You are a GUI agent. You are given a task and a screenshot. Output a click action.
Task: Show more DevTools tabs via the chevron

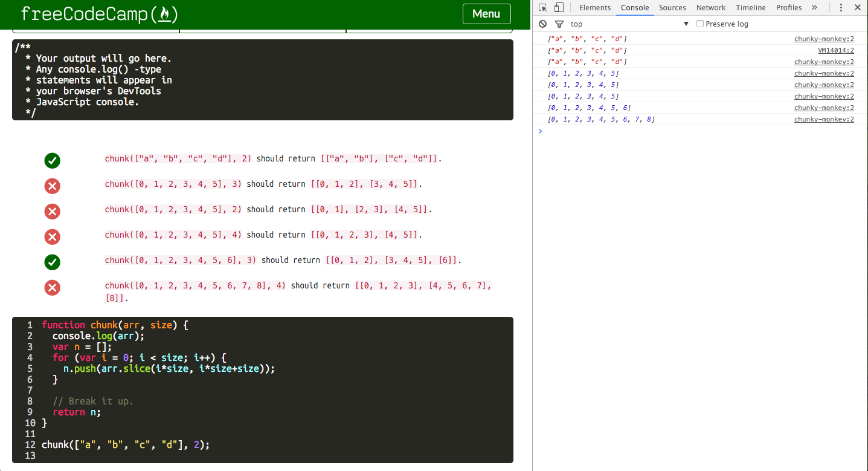pyautogui.click(x=814, y=8)
